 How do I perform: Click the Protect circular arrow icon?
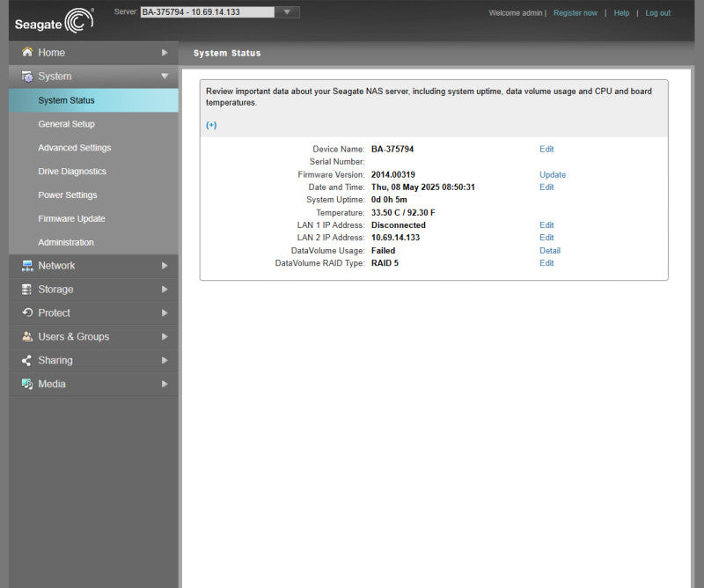tap(27, 312)
